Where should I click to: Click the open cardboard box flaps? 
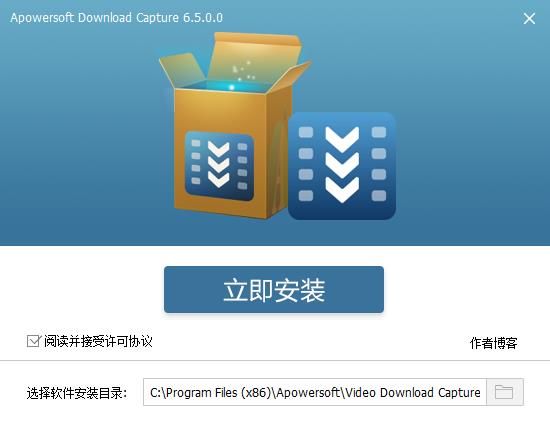click(x=234, y=62)
